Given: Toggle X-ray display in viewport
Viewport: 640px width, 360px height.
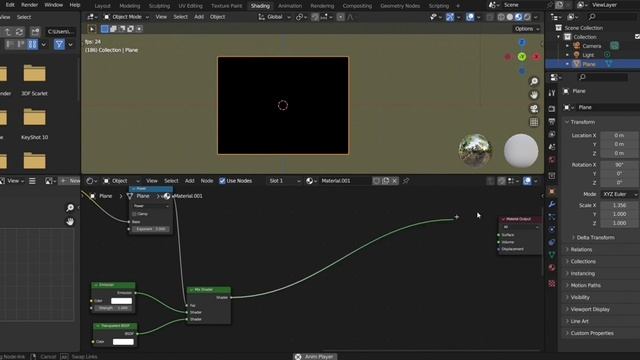Looking at the screenshot, I should tap(489, 17).
